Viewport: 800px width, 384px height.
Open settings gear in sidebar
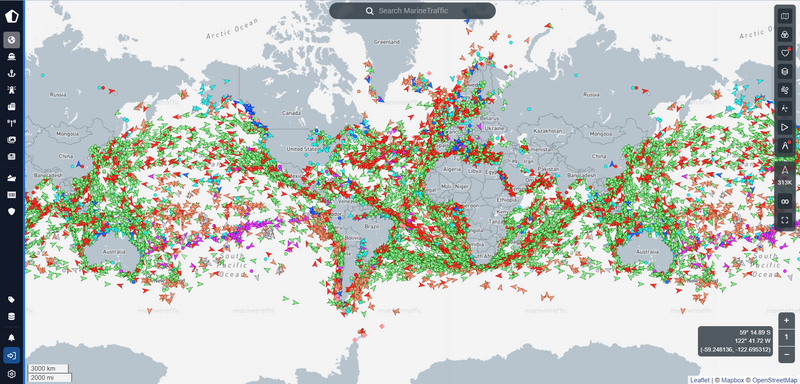pyautogui.click(x=12, y=374)
